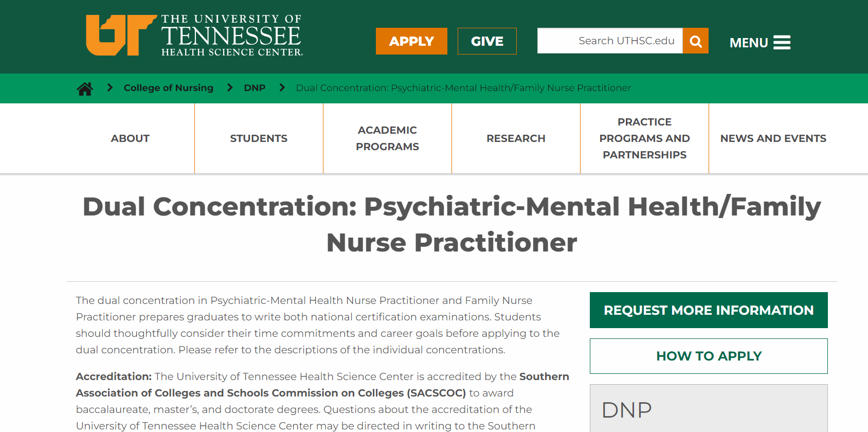Click the DNP sidebar heading
The image size is (868, 432).
[627, 410]
